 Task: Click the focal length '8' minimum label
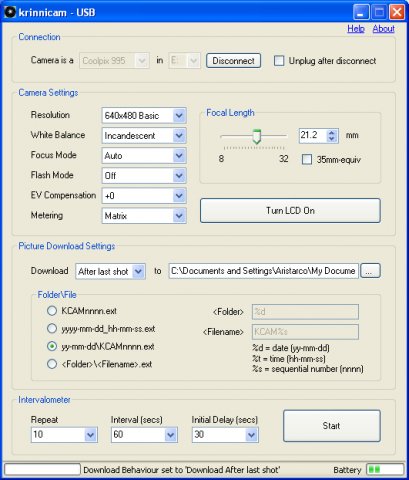221,159
